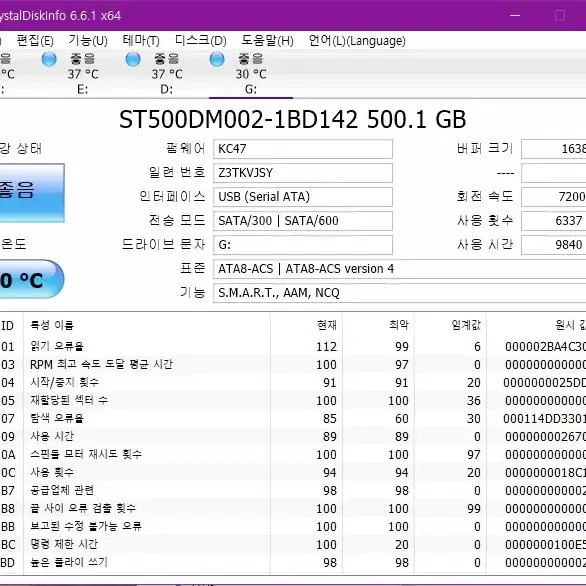Open the 기능(U) menu
This screenshot has height=586, width=586.
point(88,40)
